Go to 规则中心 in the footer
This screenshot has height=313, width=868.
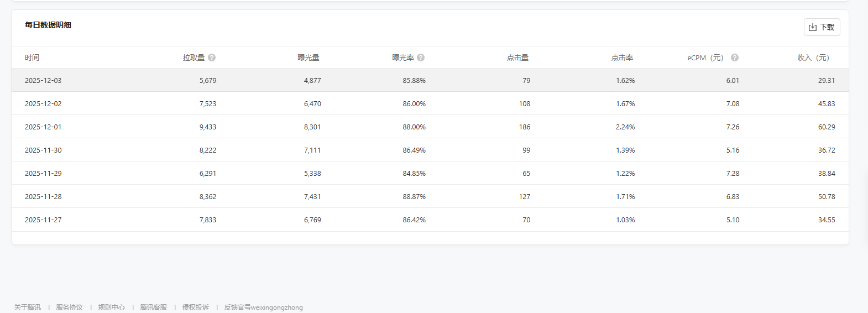click(111, 307)
